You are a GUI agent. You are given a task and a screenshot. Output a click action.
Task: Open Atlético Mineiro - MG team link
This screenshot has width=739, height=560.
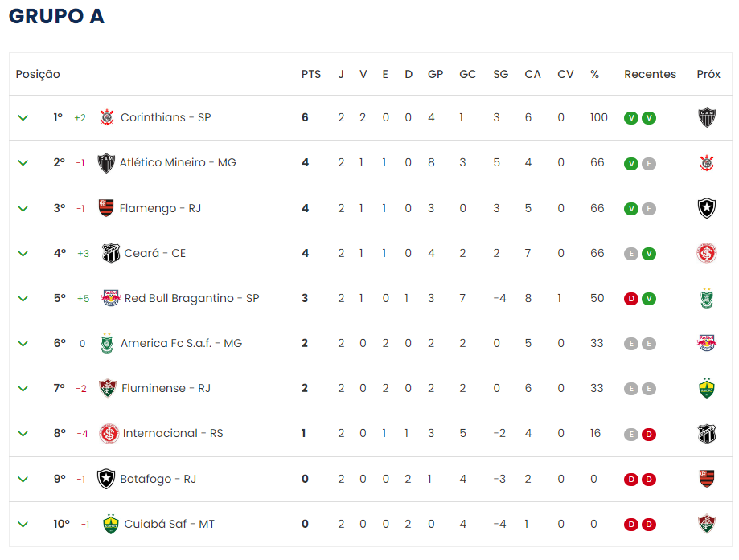point(178,162)
